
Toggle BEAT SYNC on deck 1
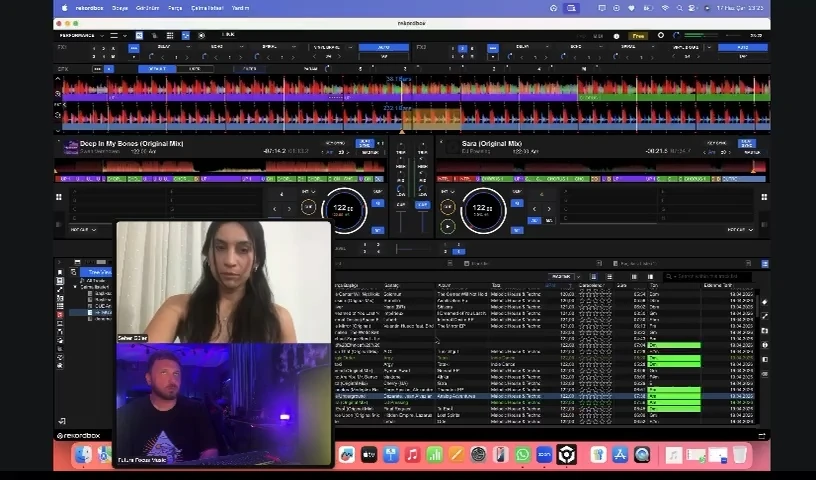point(364,143)
